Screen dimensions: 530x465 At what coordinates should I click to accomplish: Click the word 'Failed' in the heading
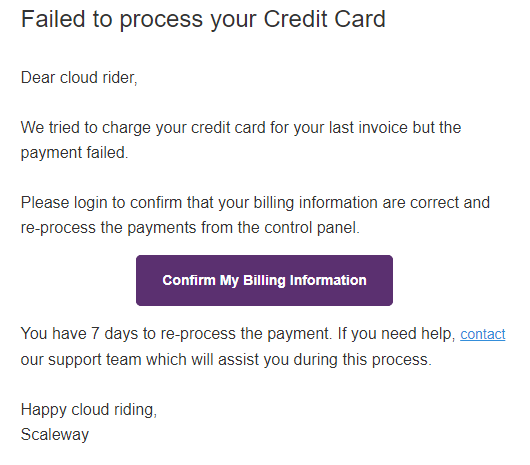53,19
